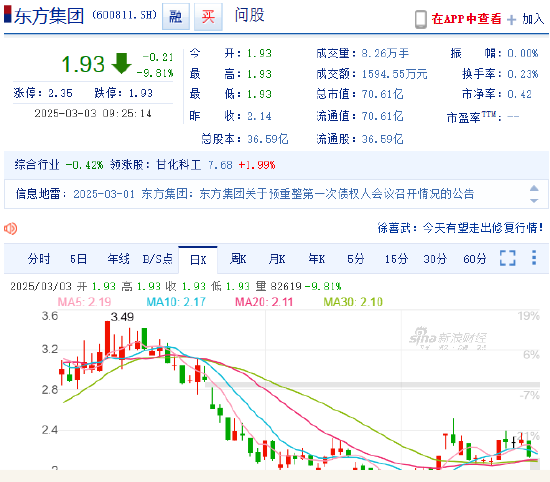
Task: Click the timestamp 2025-03-03 09:25:14
Action: point(93,113)
